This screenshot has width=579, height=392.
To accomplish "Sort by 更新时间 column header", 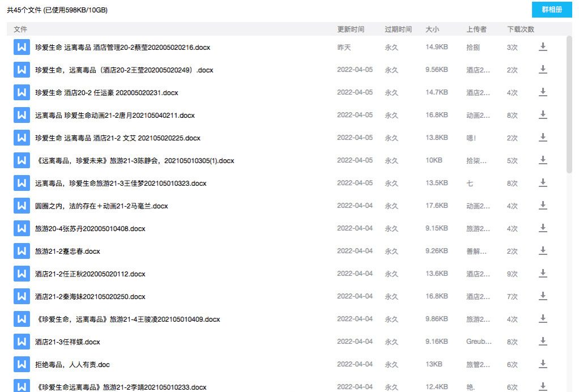I will point(351,29).
